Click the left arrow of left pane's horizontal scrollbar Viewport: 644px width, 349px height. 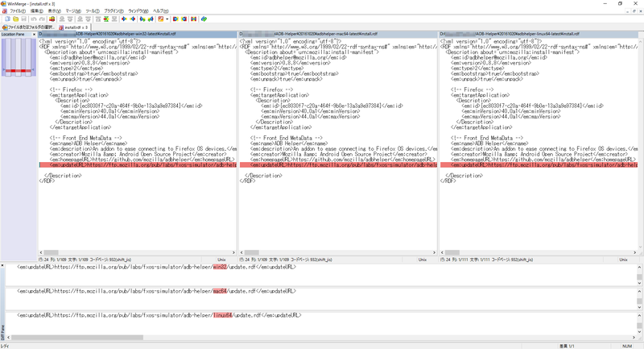pyautogui.click(x=41, y=252)
